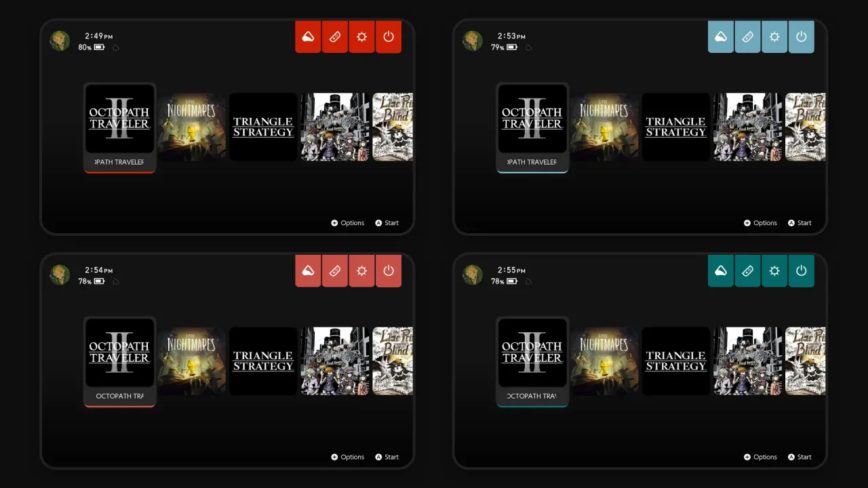
Task: Open the album icon in the light blue theme
Action: [721, 37]
